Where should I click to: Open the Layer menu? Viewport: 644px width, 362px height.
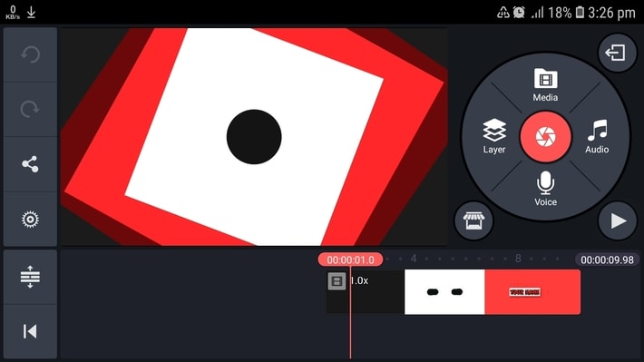494,136
